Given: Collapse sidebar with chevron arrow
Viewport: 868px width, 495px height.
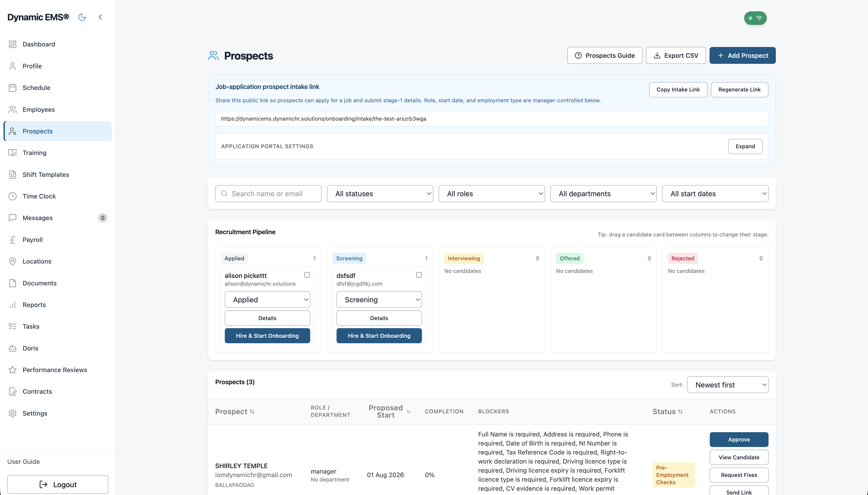Looking at the screenshot, I should click(100, 17).
